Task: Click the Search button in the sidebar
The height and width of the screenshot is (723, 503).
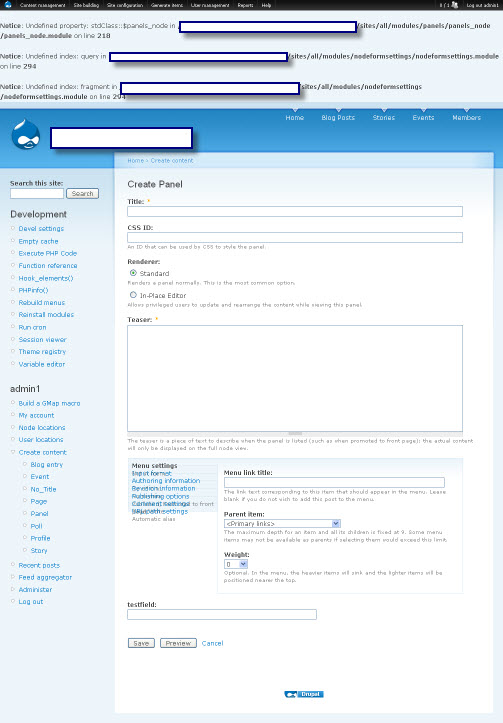Action: [83, 194]
